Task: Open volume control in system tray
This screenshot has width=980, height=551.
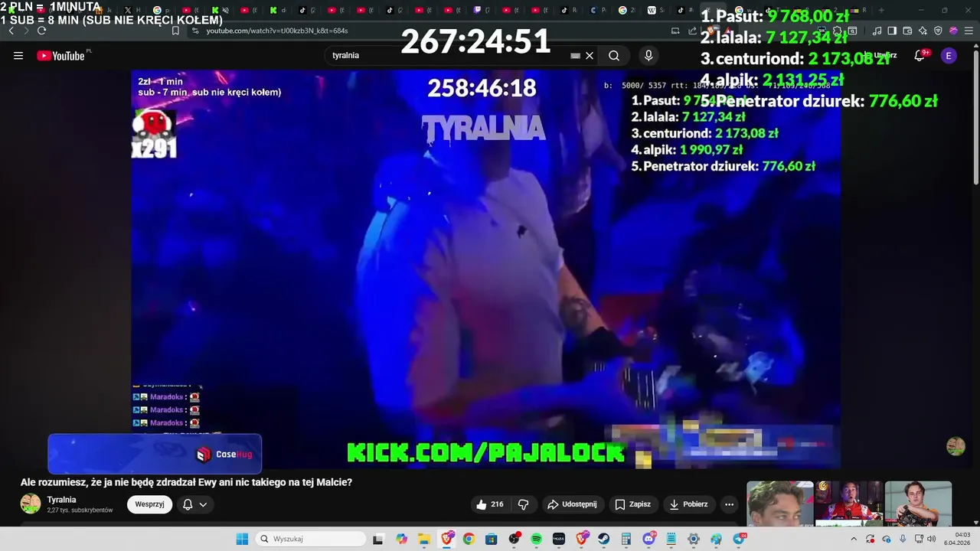Action: coord(931,539)
